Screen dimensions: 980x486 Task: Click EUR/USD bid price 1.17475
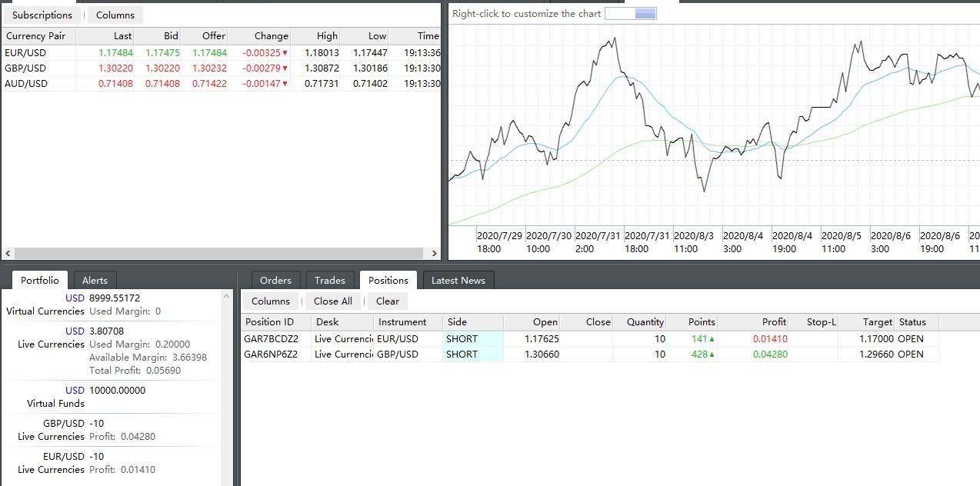coord(162,53)
